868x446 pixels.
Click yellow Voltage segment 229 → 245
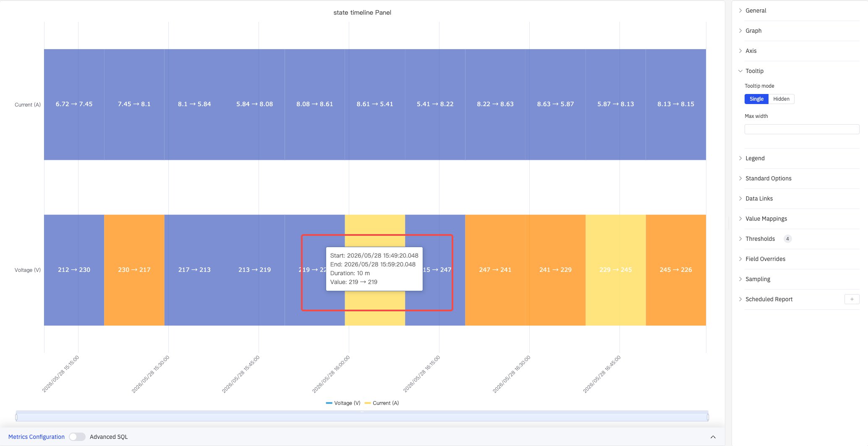(x=616, y=270)
